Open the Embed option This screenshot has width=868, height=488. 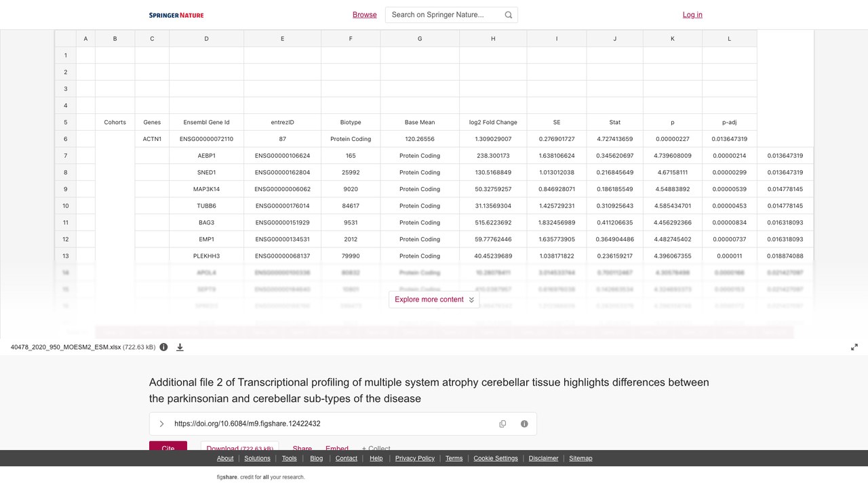tap(337, 447)
